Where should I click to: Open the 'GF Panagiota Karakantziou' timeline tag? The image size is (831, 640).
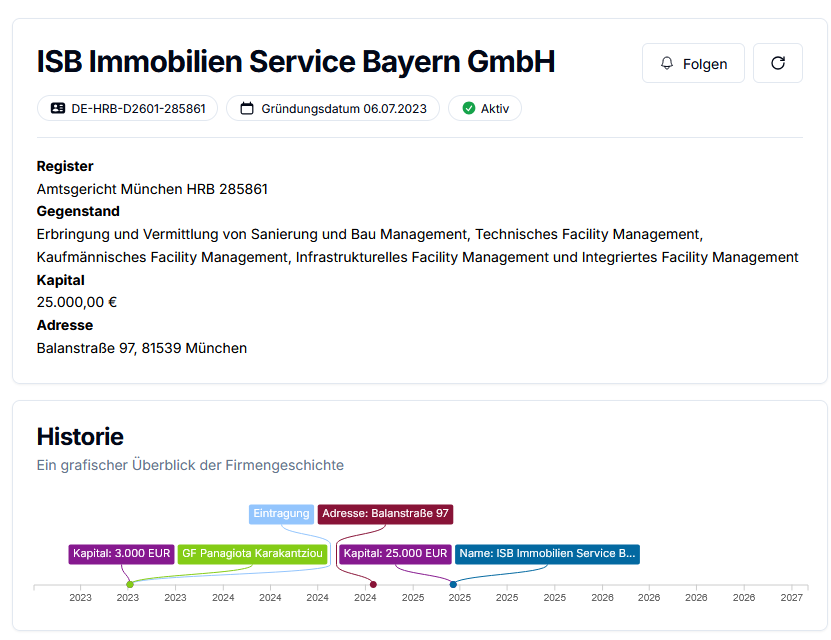[252, 554]
